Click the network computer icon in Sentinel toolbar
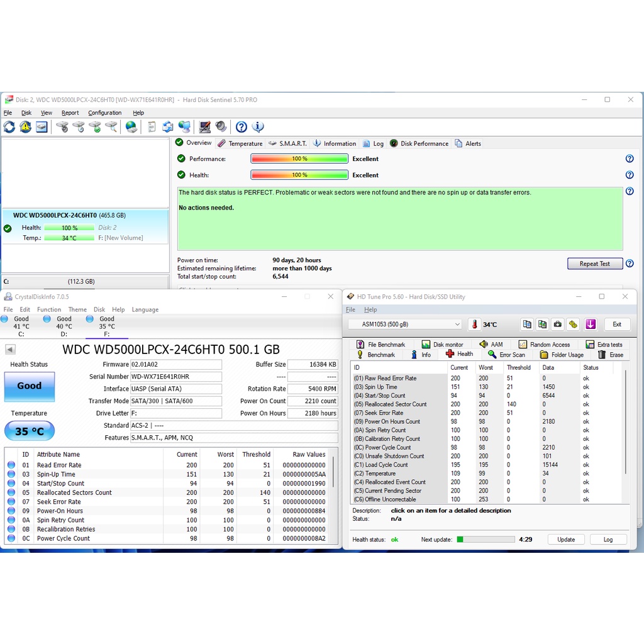The image size is (644, 644). (184, 127)
